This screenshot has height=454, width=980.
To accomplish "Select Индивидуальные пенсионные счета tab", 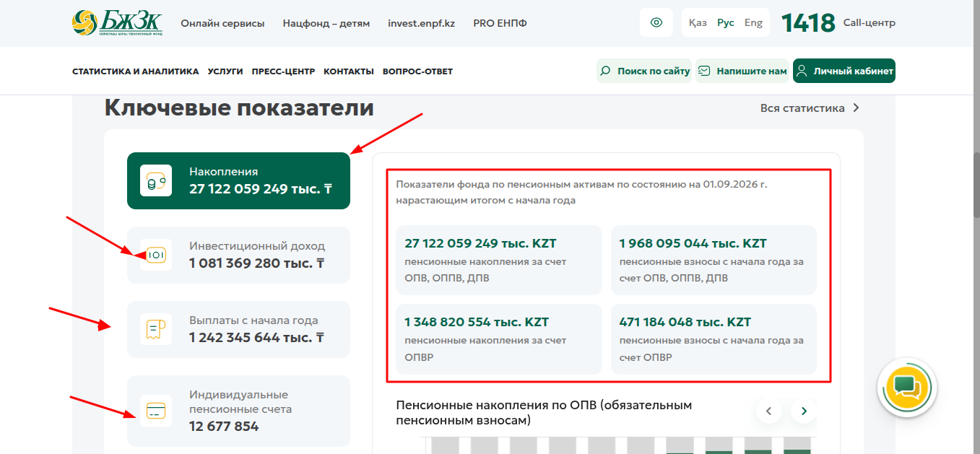I will pyautogui.click(x=238, y=411).
